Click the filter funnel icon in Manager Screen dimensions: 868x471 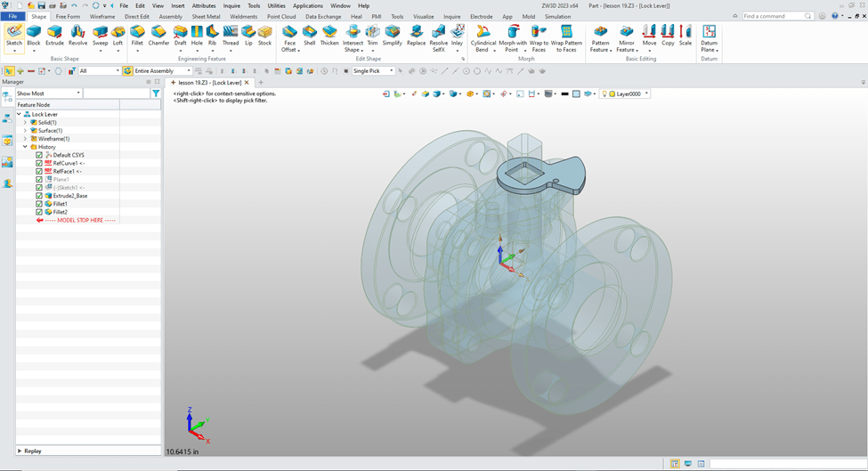[156, 93]
